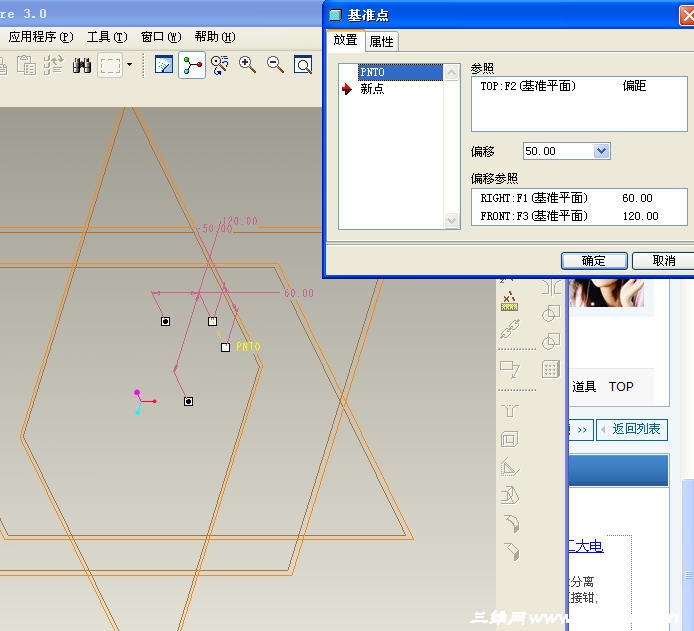Open the 工具 menu

pyautogui.click(x=107, y=37)
